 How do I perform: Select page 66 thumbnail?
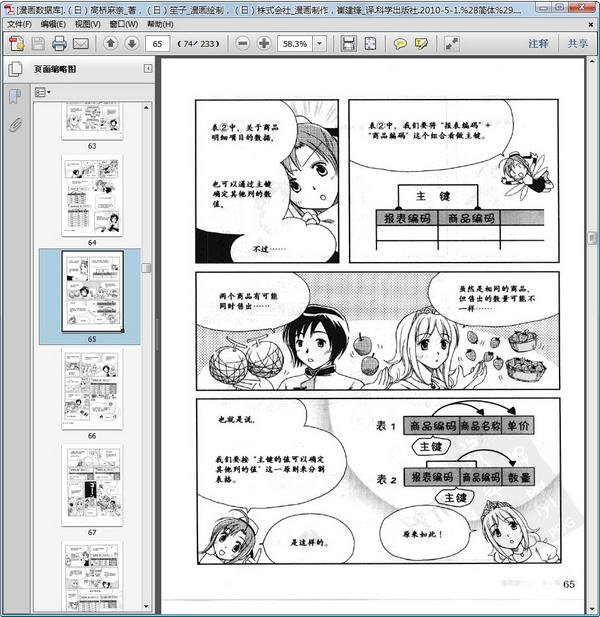(x=92, y=389)
